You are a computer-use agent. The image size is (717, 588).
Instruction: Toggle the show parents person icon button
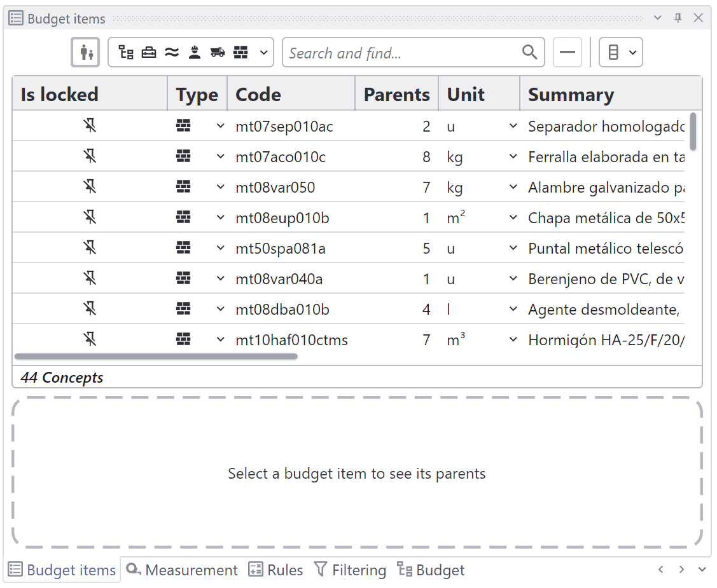85,53
